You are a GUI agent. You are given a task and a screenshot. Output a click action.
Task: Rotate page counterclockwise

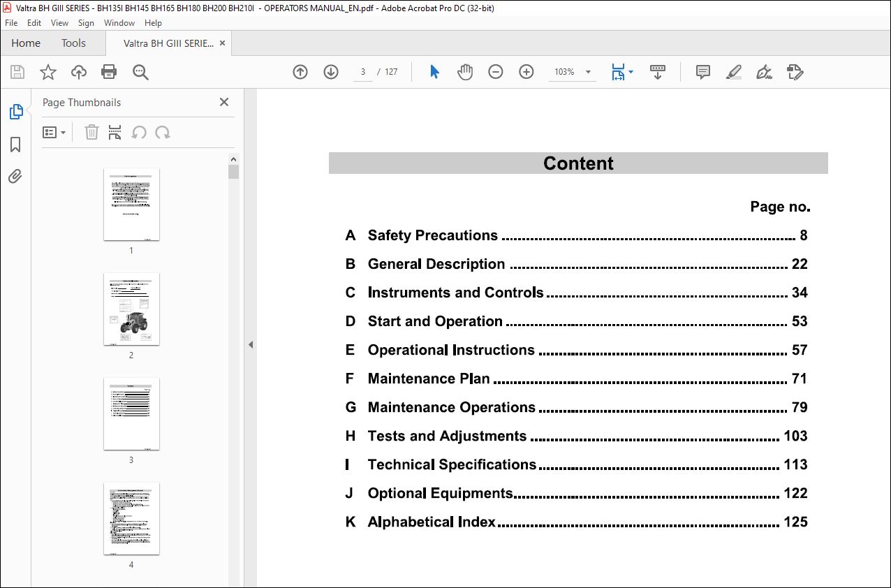139,132
